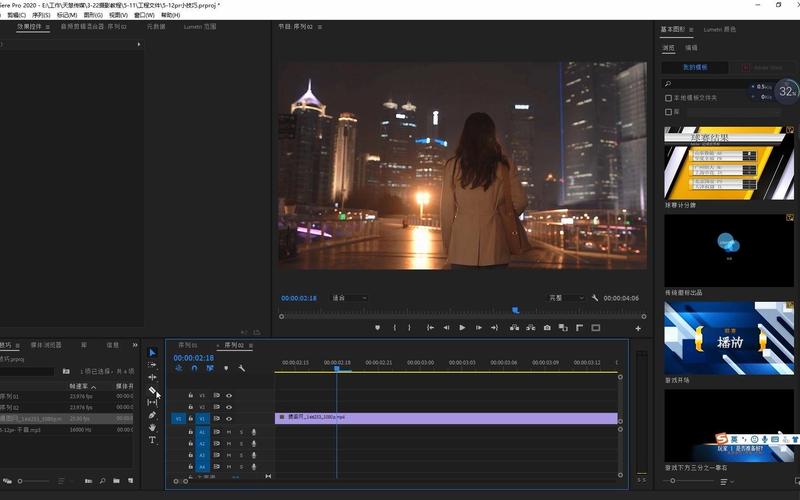Expand the Effect Controls timeline arrow
800x500 pixels.
pyautogui.click(x=138, y=44)
